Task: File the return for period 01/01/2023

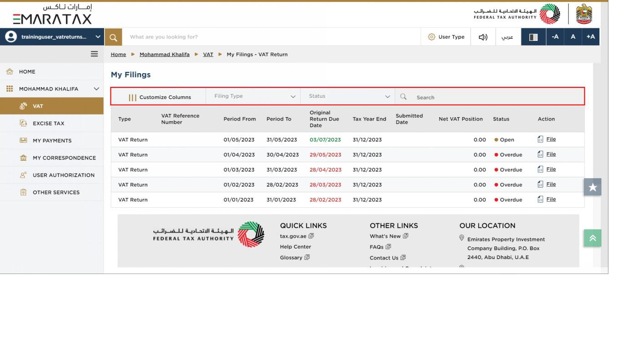Action: point(547,199)
